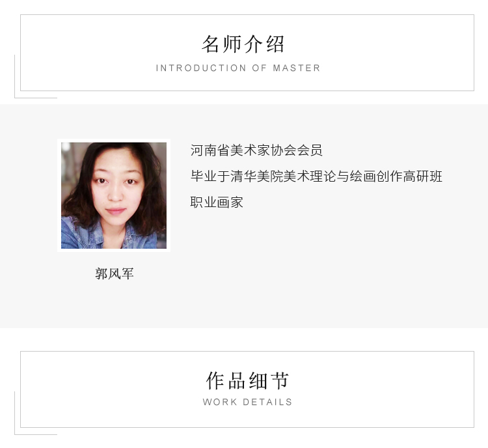The image size is (488, 448).
Task: Select the name 郭风军 under the photo
Action: pyautogui.click(x=115, y=274)
